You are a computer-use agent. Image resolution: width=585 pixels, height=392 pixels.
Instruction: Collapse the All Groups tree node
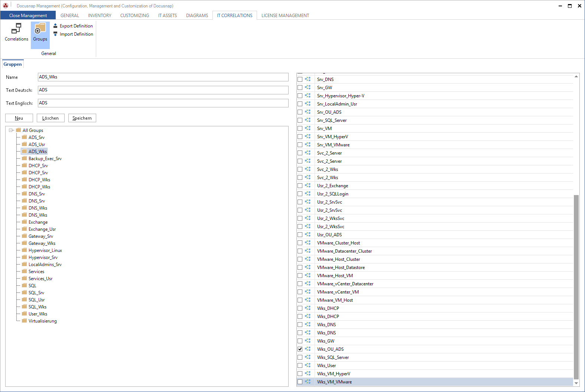click(11, 130)
